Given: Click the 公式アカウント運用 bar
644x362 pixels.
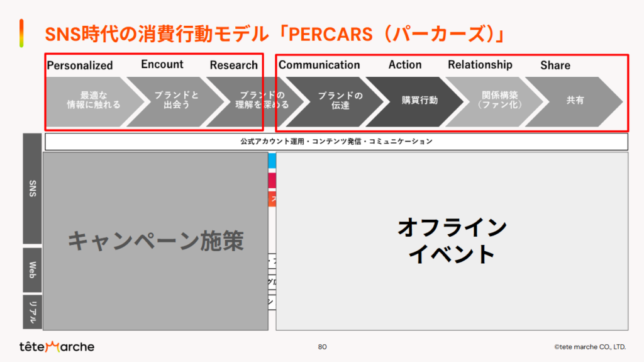Looking at the screenshot, I should click(x=336, y=142).
